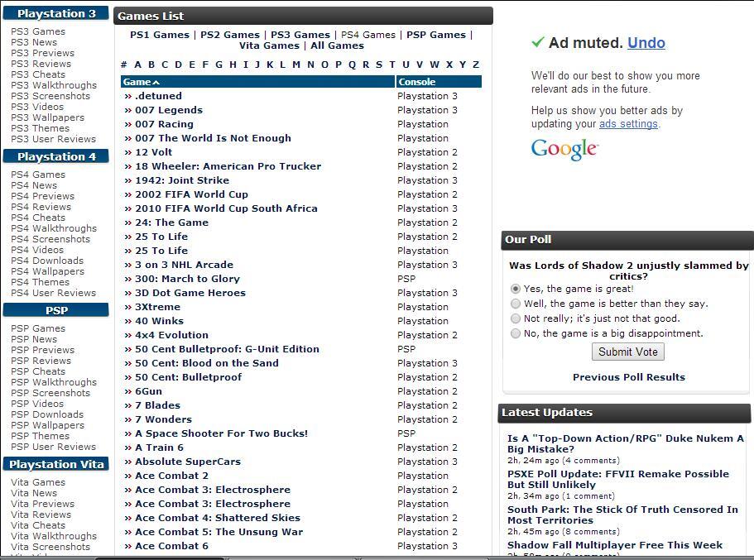754x560 pixels.
Task: Click the PSP sidebar header
Action: coord(55,310)
